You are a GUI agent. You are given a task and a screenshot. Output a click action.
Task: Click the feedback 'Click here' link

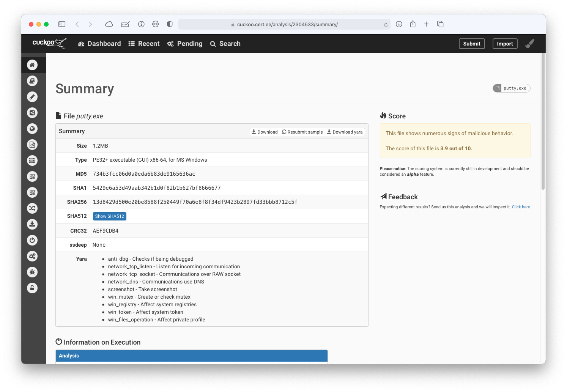pos(521,207)
